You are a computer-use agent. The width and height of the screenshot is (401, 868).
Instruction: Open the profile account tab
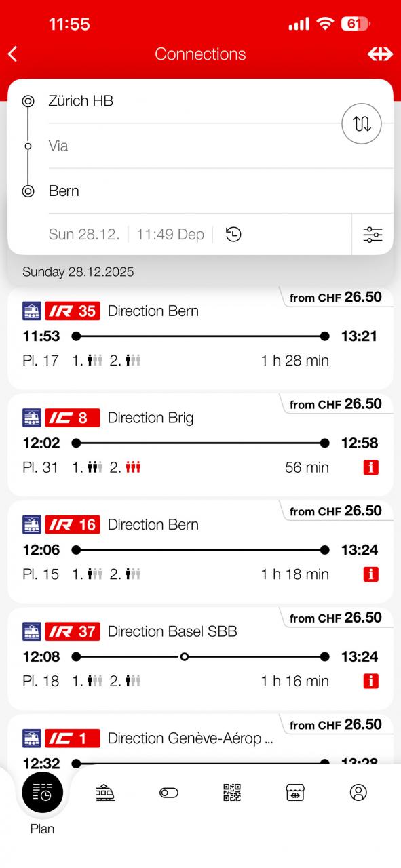(358, 792)
